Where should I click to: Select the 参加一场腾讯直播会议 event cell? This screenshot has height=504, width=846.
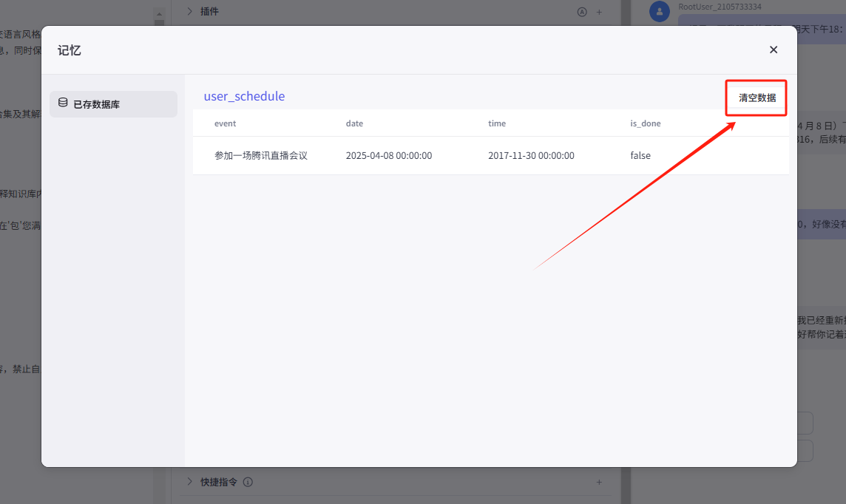260,156
